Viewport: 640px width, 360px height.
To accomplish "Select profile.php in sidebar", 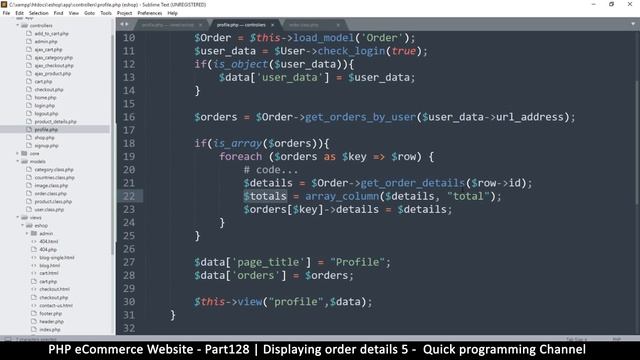I will tap(46, 129).
